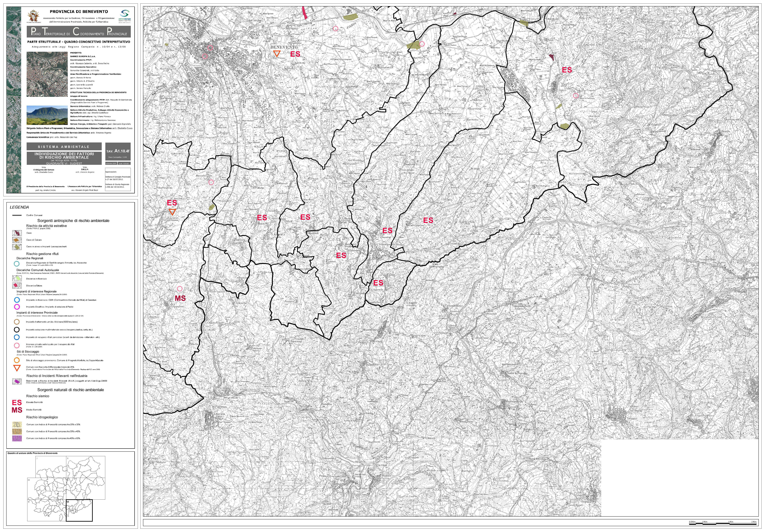Click the ES marker right of BENEVENTO label
Image resolution: width=765 pixels, height=532 pixels.
(295, 54)
